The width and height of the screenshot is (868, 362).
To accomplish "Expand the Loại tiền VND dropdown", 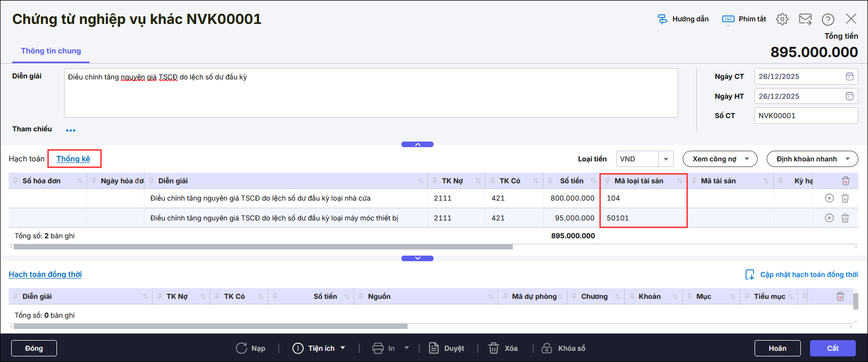I will tap(666, 159).
